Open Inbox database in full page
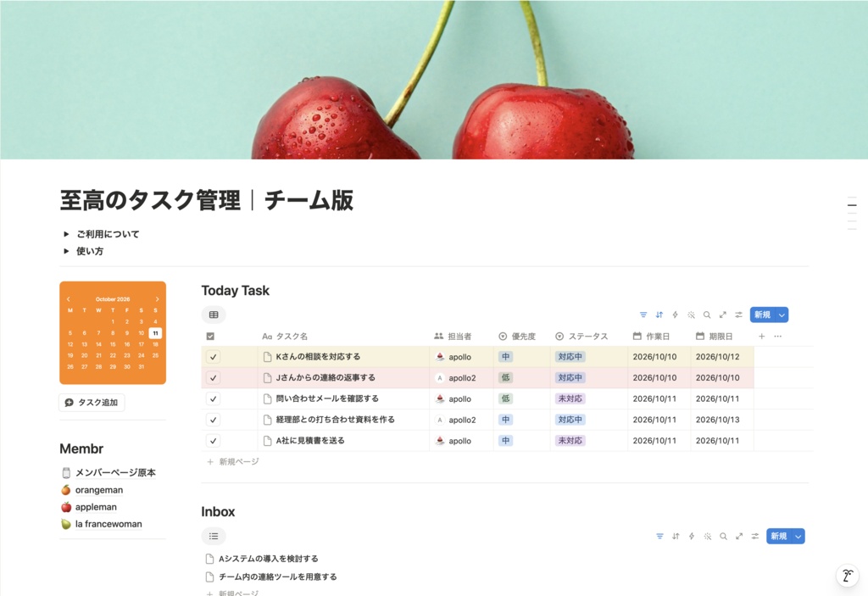This screenshot has height=596, width=868. click(739, 536)
